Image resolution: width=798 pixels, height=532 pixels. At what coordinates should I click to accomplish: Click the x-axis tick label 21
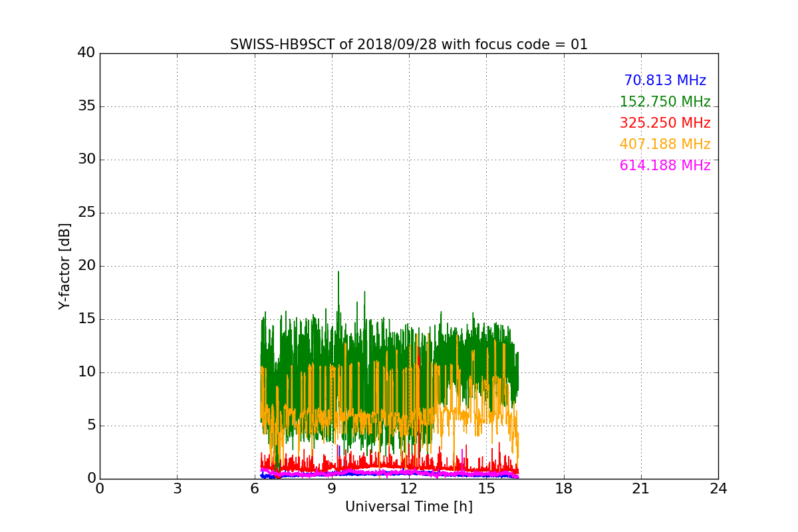[641, 488]
